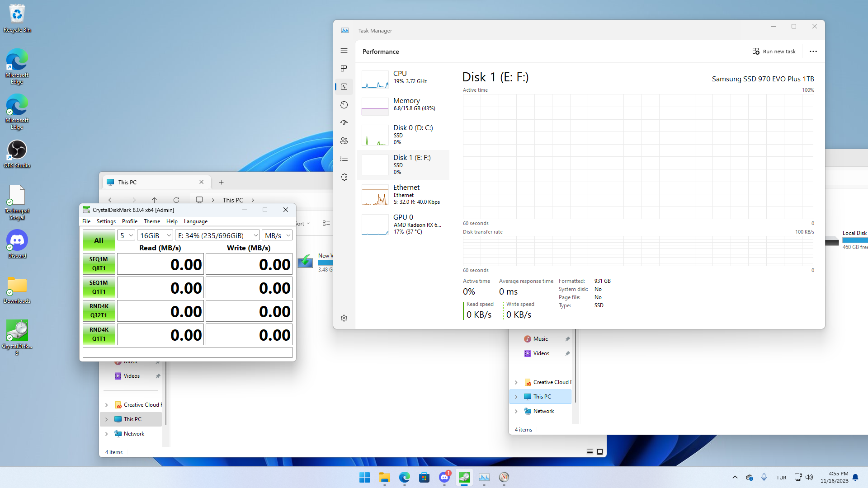Open drive selection dropdown E: 34%
868x488 pixels.
pos(217,235)
